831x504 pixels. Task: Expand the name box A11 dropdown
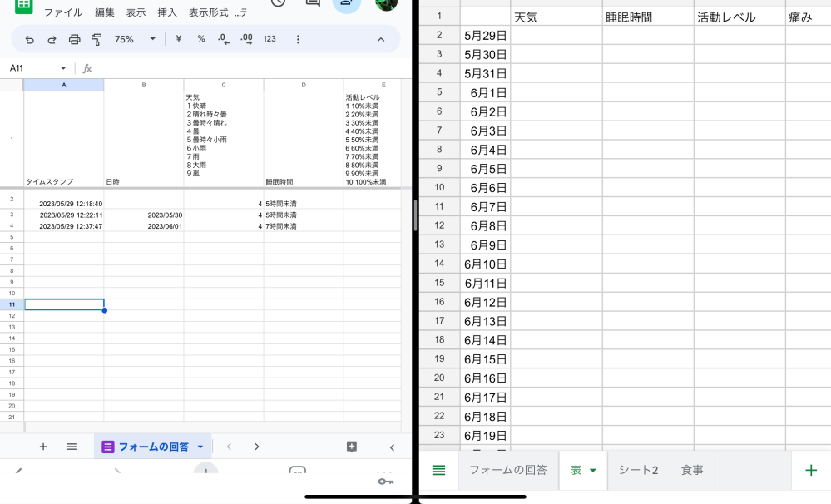(x=63, y=68)
